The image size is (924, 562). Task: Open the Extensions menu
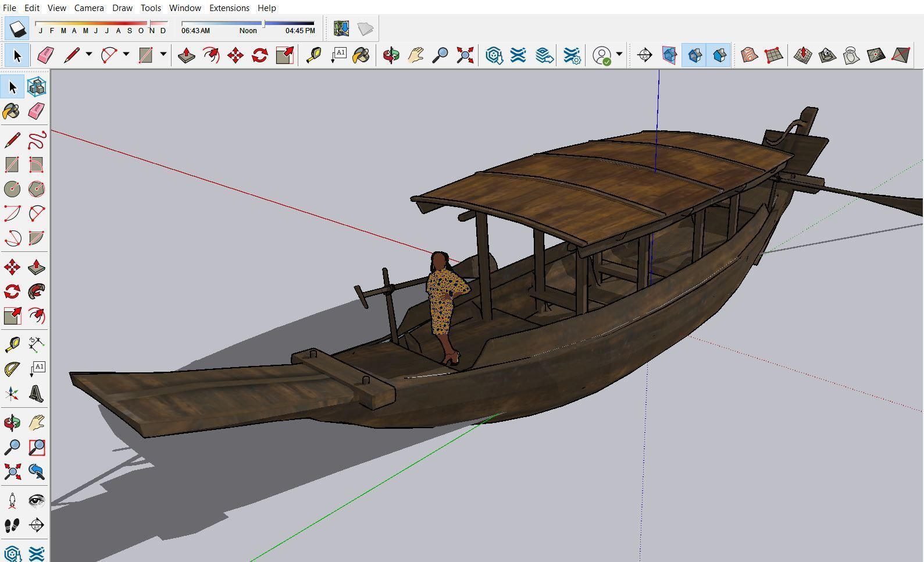tap(229, 8)
